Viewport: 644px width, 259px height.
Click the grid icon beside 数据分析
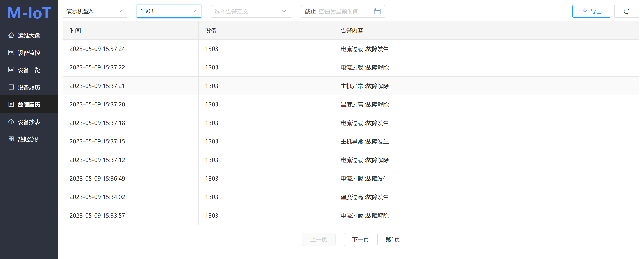click(11, 139)
